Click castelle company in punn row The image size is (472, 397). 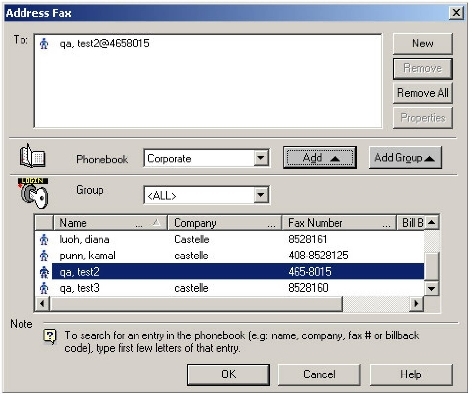pyautogui.click(x=191, y=256)
